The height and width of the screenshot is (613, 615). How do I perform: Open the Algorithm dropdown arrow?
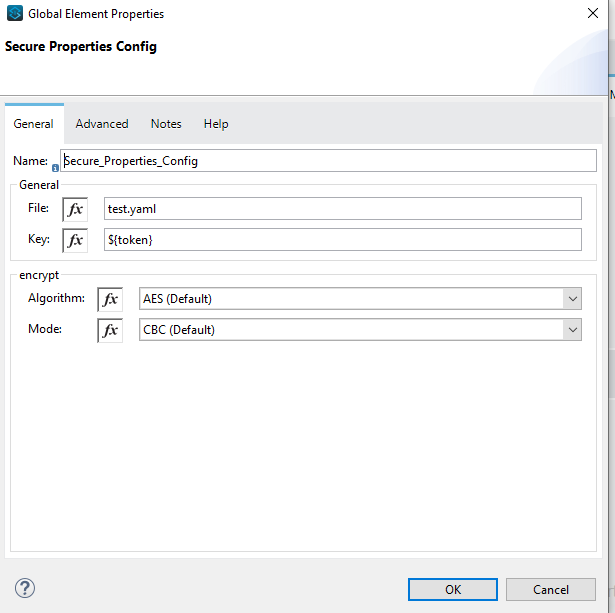(572, 299)
